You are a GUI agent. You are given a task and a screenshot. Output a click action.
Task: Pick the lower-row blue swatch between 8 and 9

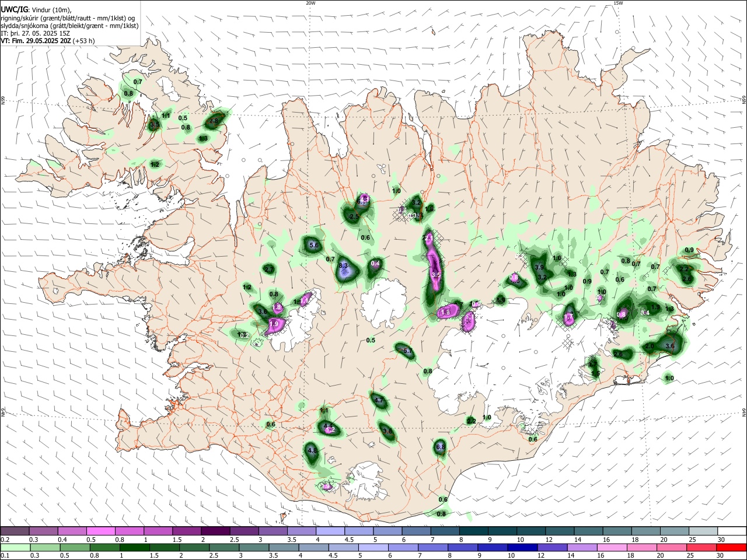point(462,548)
